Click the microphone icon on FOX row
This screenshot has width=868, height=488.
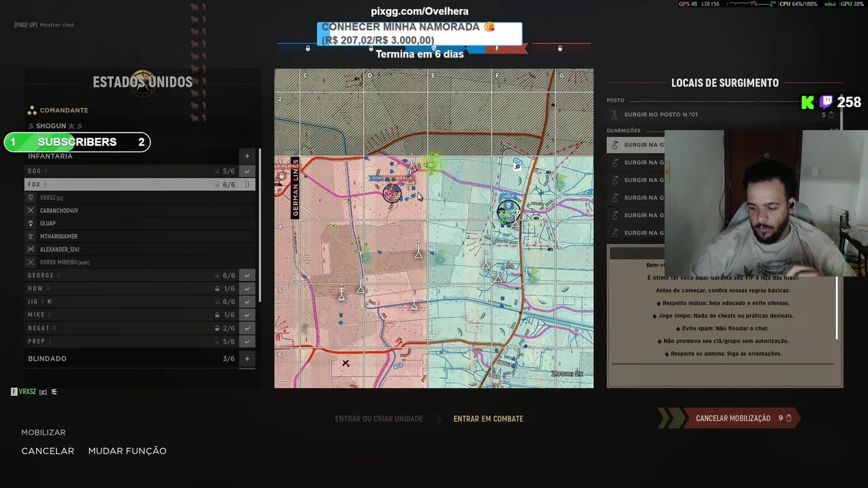[x=45, y=184]
